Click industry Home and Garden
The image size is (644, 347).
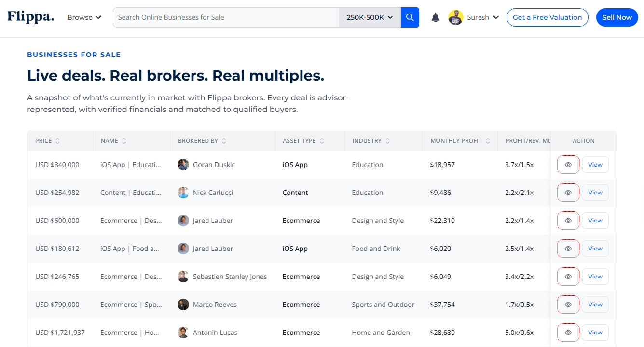click(381, 333)
